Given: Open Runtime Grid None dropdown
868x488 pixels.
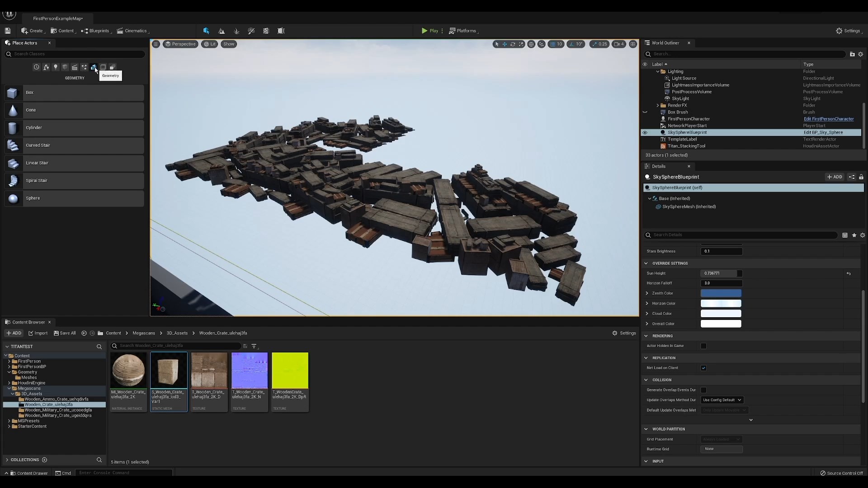Looking at the screenshot, I should 722,449.
